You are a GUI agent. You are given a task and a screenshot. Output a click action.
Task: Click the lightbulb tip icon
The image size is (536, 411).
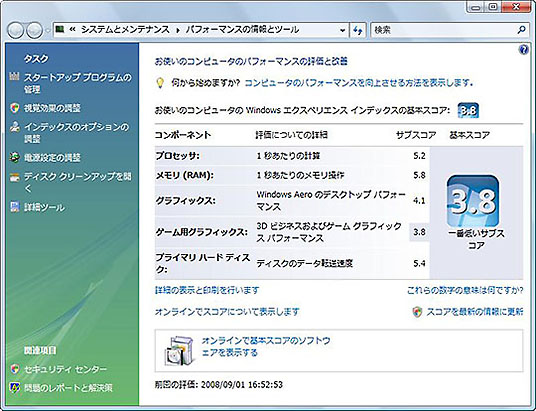(x=160, y=83)
